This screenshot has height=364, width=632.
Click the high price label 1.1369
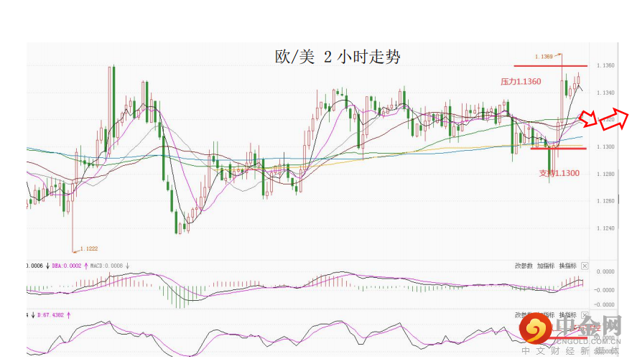[544, 57]
